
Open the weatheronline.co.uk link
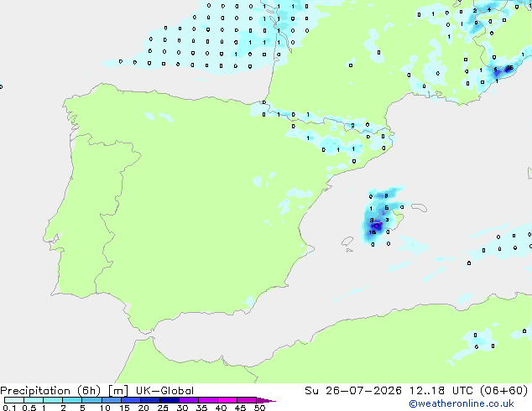462,403
